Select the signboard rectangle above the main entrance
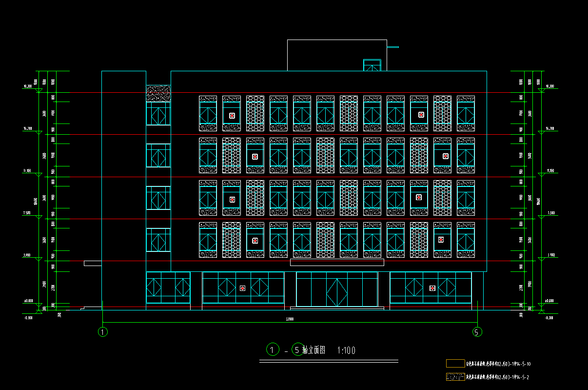Image resolution: width=588 pixels, height=390 pixels. pos(337,263)
